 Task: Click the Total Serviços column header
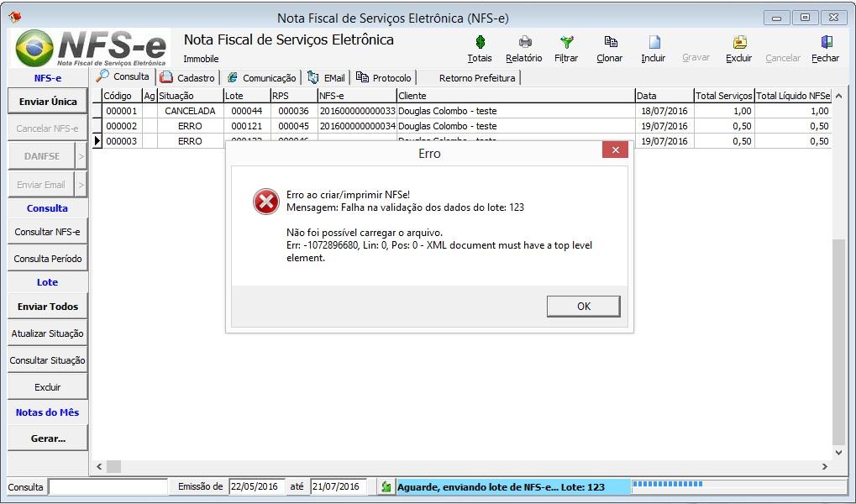tap(724, 96)
